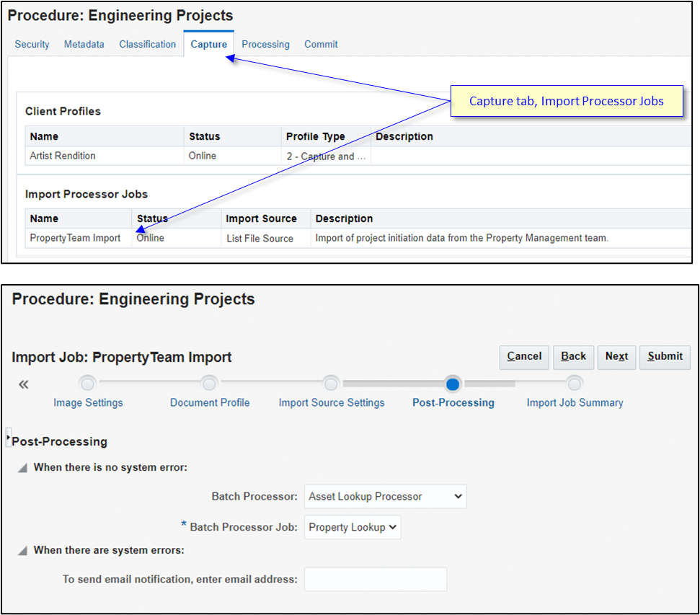
Task: Click the Import Source Settings step icon
Action: [x=331, y=383]
